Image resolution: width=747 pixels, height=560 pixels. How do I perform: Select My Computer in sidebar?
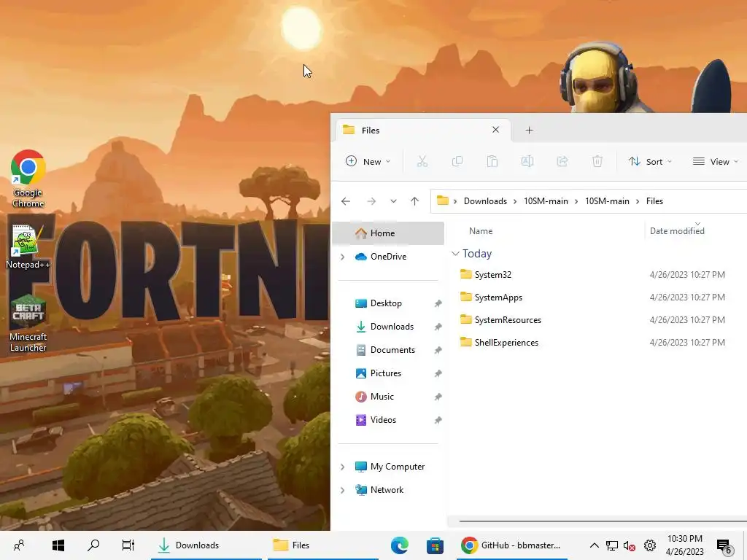398,467
